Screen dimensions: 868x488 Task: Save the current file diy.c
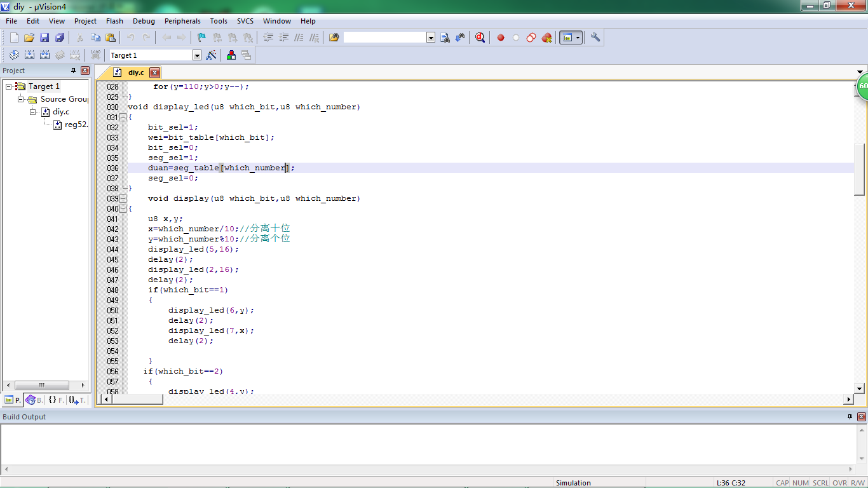pos(44,37)
